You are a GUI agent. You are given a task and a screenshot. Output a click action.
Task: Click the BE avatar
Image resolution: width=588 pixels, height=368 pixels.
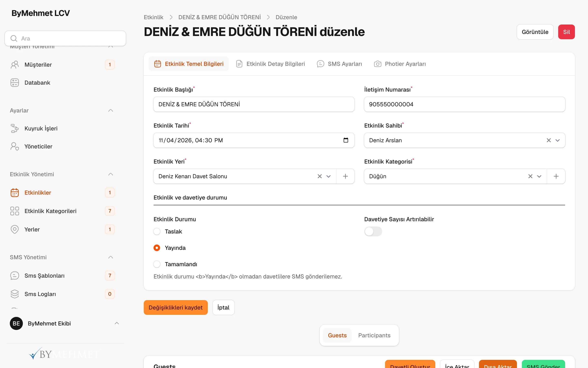click(16, 323)
